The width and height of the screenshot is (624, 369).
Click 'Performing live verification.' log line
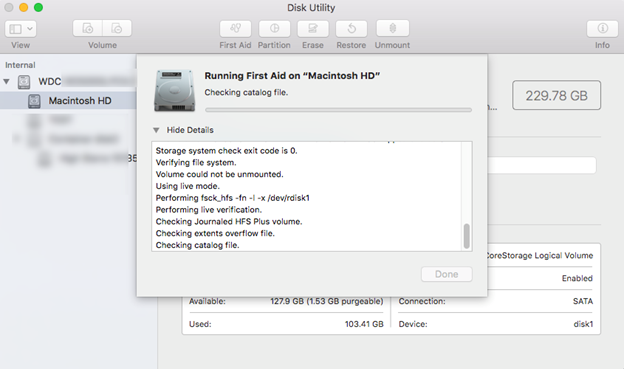[209, 210]
